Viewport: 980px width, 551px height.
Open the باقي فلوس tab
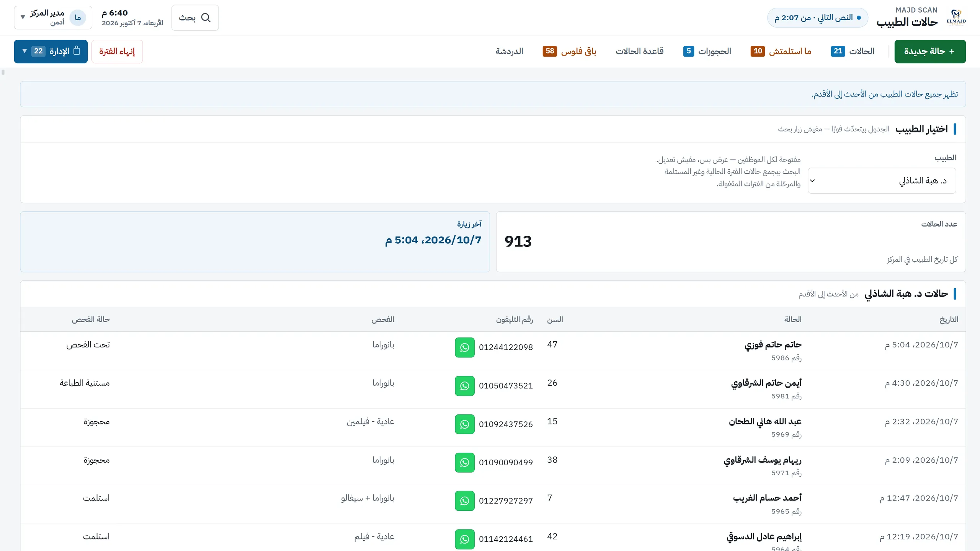(569, 51)
